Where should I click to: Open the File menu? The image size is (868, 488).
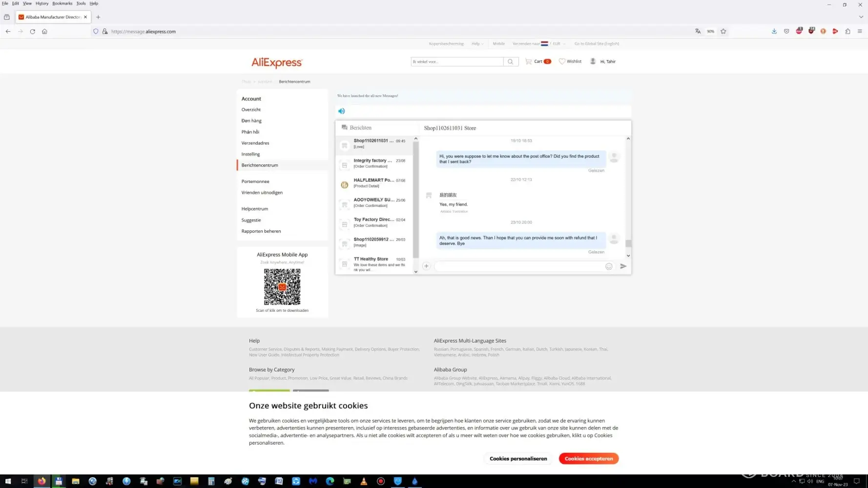(x=5, y=3)
